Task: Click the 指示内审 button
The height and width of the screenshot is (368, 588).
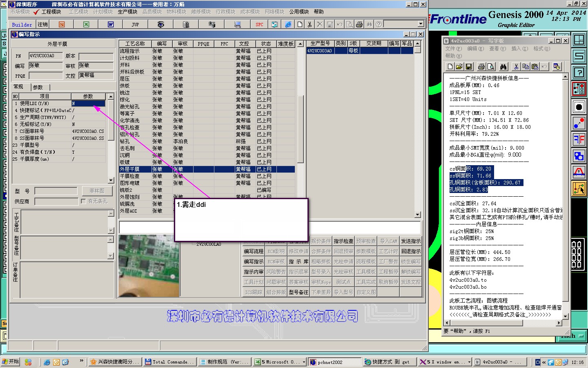Action: point(254,272)
